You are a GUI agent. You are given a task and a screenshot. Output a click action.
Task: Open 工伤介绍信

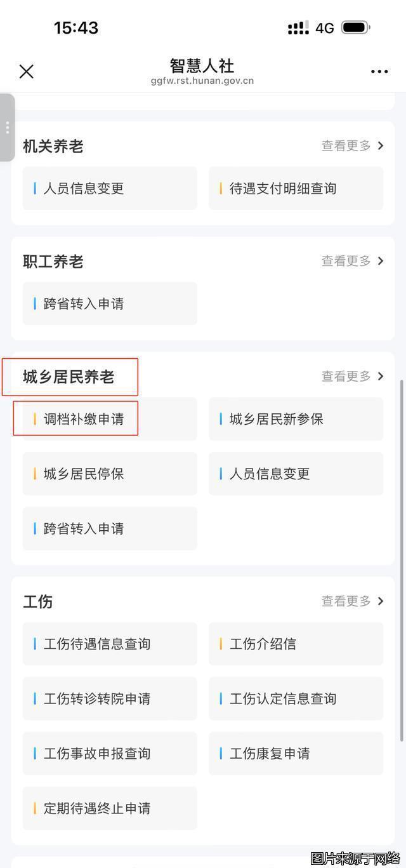pyautogui.click(x=262, y=644)
